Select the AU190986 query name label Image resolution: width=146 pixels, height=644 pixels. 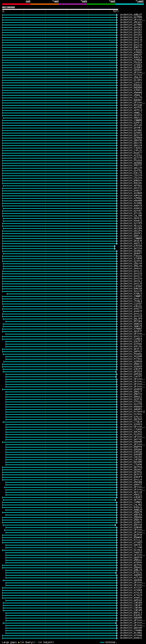click(x=8, y=8)
